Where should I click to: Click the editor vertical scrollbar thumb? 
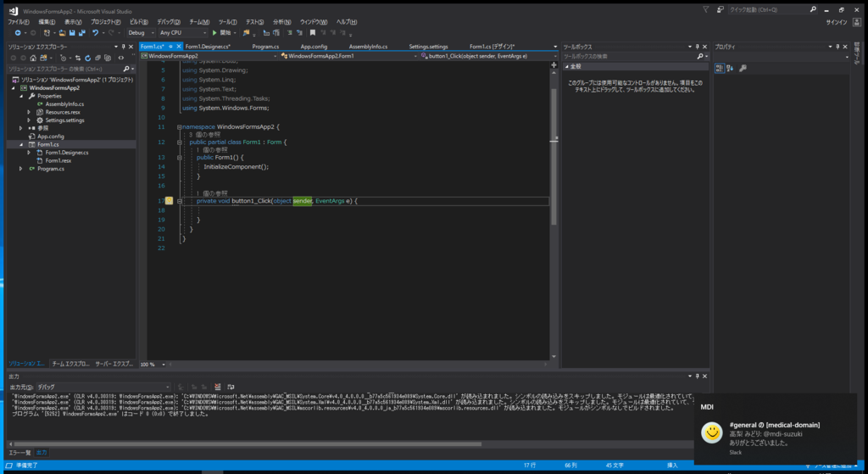pos(554,156)
